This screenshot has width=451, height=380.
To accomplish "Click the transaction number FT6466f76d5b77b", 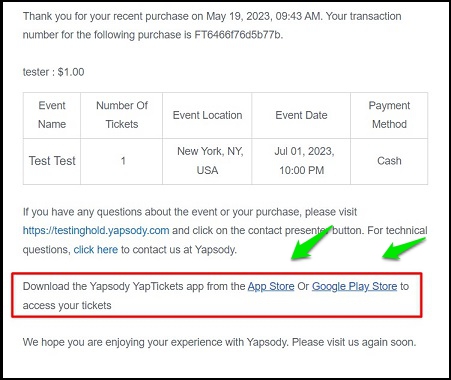I will point(238,35).
